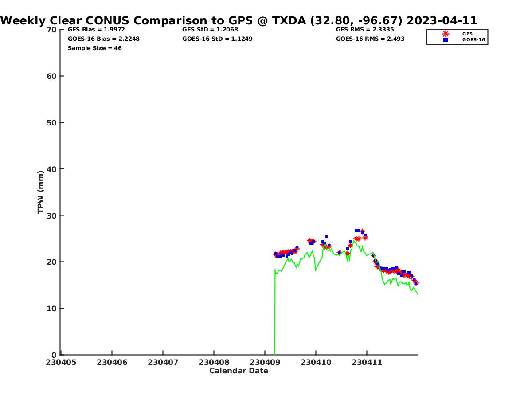Click the 10 y-axis tick label
532x399 pixels.
point(51,309)
